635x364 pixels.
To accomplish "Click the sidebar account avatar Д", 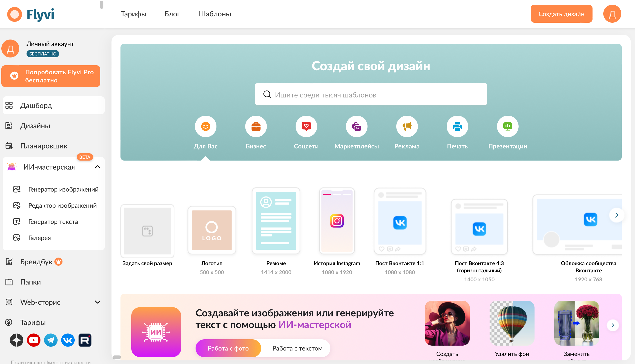I will 10,49.
